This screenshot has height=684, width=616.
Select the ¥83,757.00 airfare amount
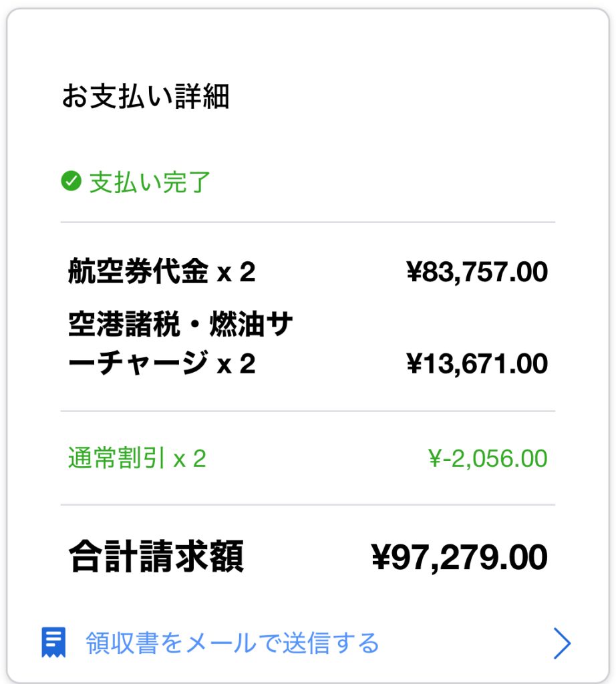point(477,273)
